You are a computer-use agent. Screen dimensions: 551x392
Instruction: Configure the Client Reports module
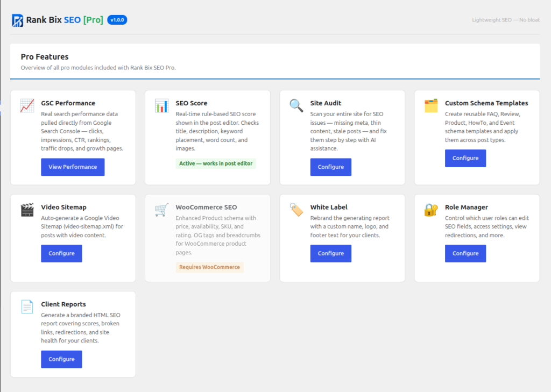click(61, 359)
